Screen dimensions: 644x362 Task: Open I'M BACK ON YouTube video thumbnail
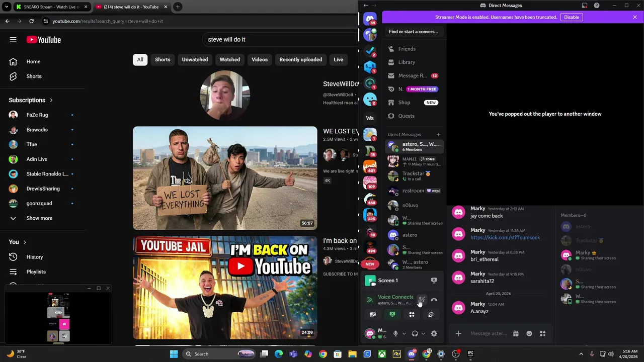[x=225, y=288]
